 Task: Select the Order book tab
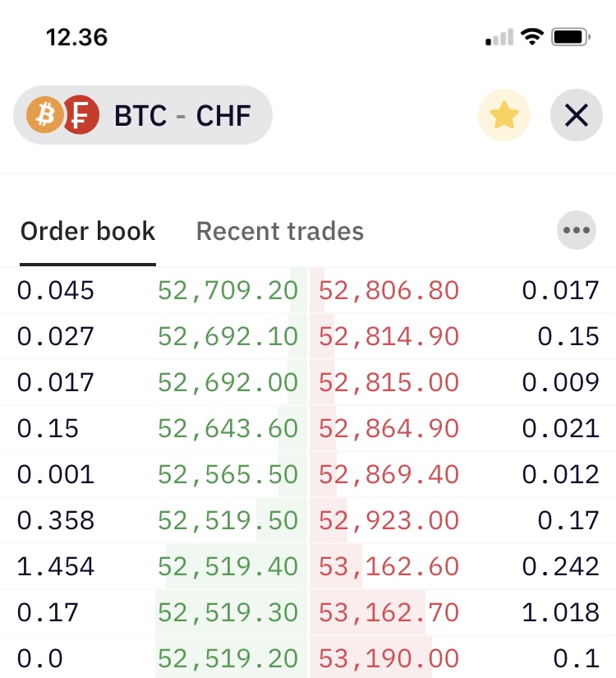88,231
